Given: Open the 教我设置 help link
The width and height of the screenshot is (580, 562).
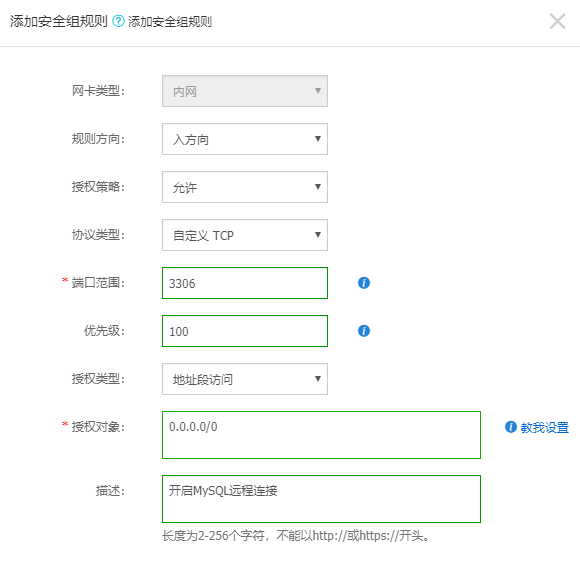Looking at the screenshot, I should (544, 427).
